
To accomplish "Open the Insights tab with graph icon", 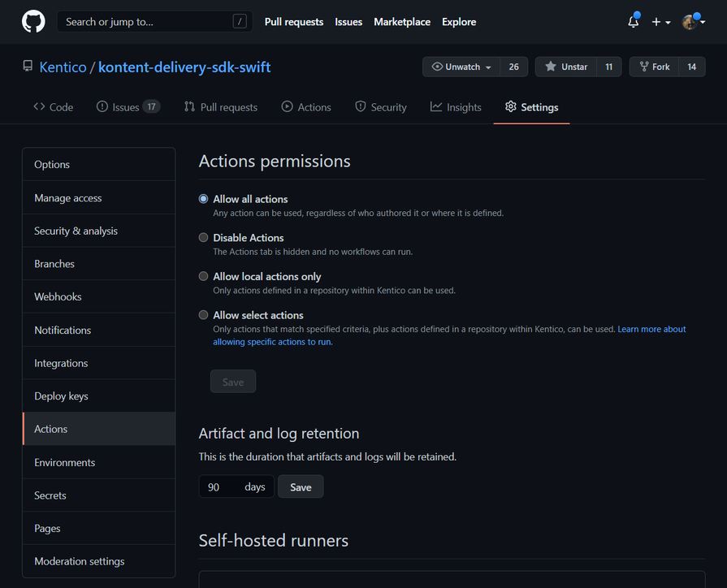I will click(456, 107).
